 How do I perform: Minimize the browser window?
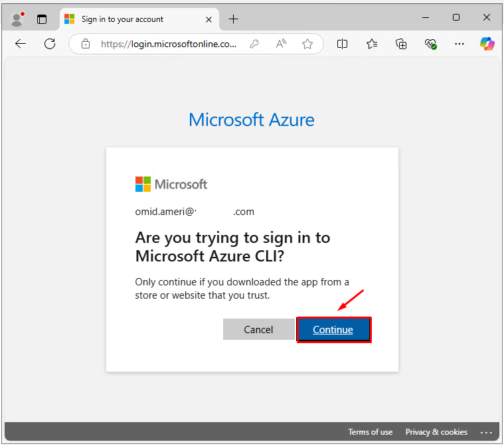[x=426, y=18]
